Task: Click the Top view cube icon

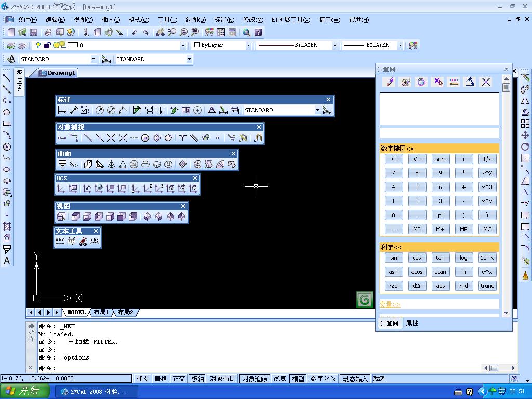Action: [x=76, y=217]
